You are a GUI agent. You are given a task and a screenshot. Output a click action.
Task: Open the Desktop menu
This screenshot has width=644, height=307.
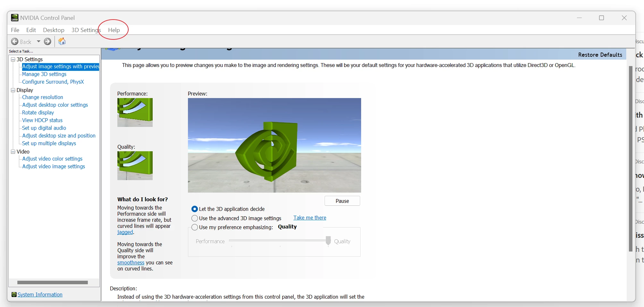[54, 30]
